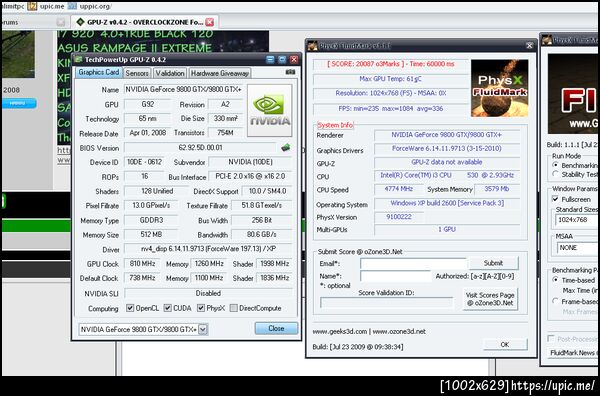
Task: Close the PhysX FluidMark result window
Action: point(529,46)
